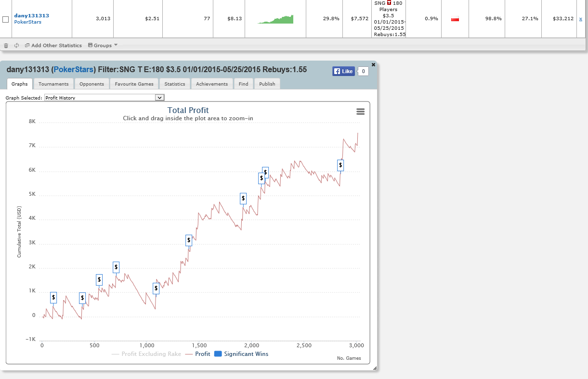Remove row with the x link
The image size is (588, 379).
pyautogui.click(x=580, y=19)
